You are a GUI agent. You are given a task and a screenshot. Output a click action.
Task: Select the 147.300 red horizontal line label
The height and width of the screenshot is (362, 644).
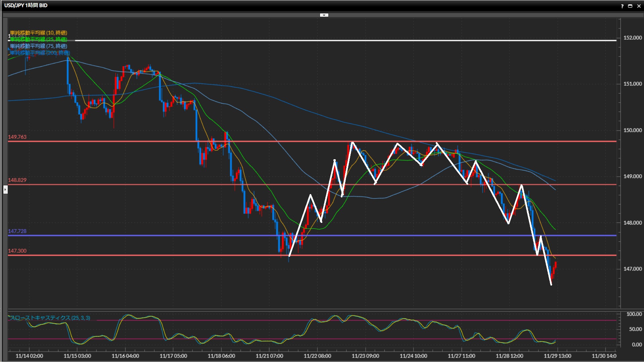17,251
